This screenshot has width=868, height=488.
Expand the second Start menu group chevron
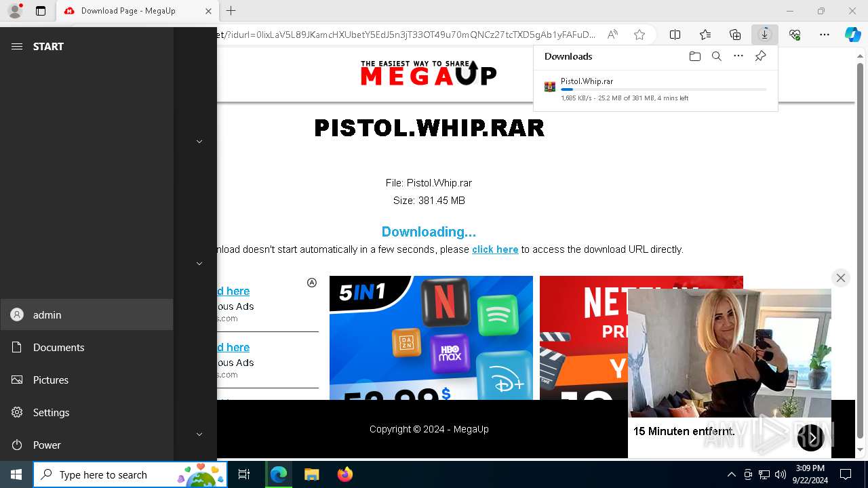click(199, 264)
